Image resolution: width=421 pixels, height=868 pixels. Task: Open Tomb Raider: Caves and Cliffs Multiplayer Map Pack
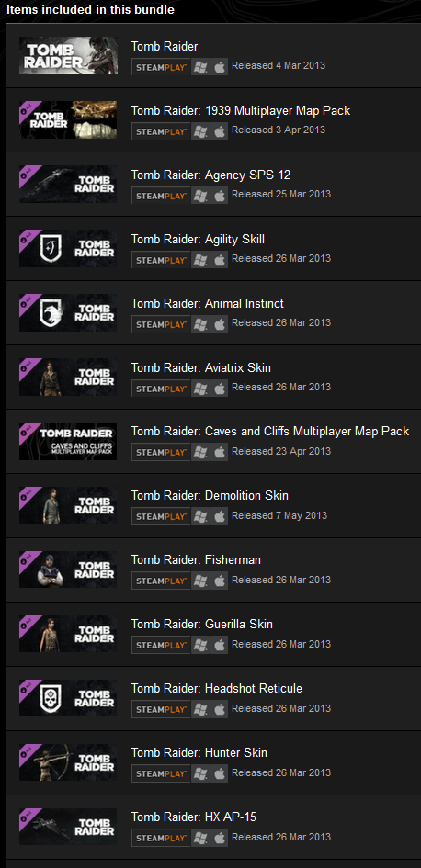point(270,431)
